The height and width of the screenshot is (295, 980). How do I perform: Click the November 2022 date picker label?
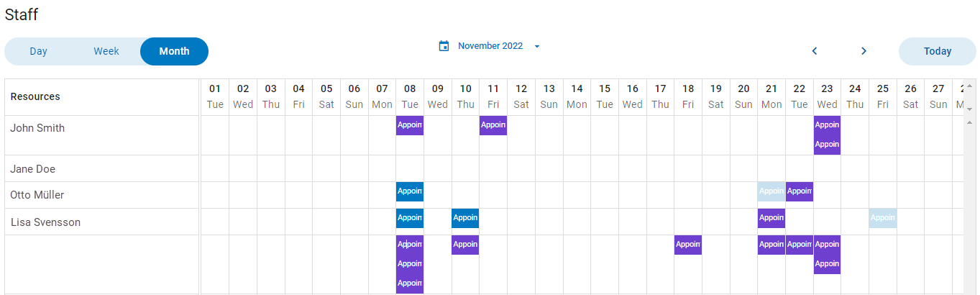pyautogui.click(x=490, y=46)
